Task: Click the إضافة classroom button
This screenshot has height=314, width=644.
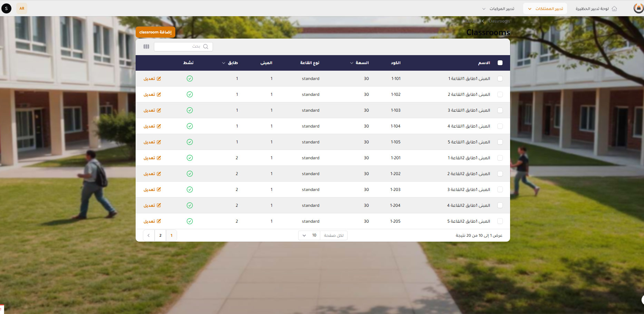Action: pyautogui.click(x=155, y=32)
